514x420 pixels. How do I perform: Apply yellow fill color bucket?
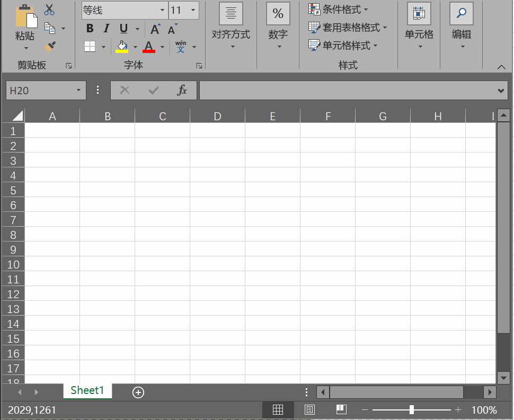122,47
